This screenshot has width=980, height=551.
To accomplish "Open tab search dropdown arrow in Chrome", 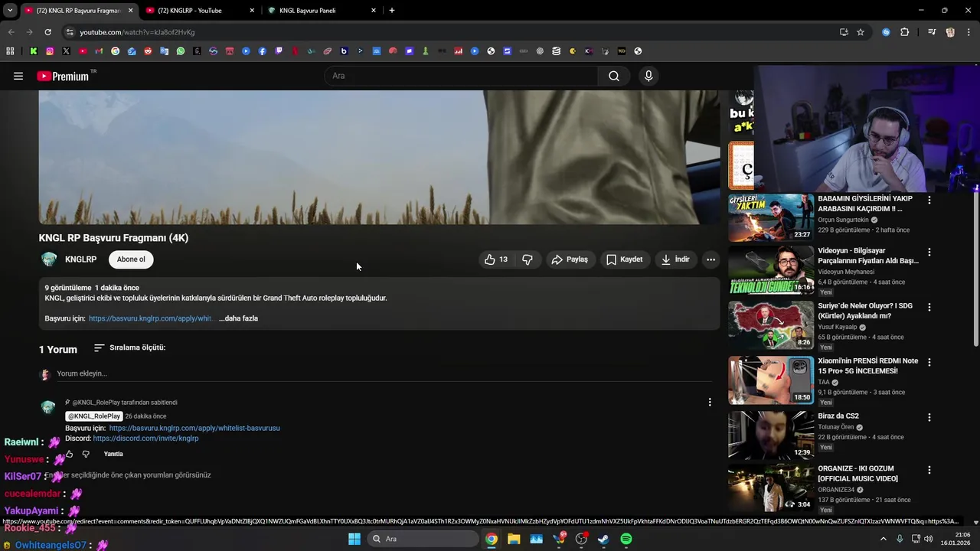I will (10, 11).
